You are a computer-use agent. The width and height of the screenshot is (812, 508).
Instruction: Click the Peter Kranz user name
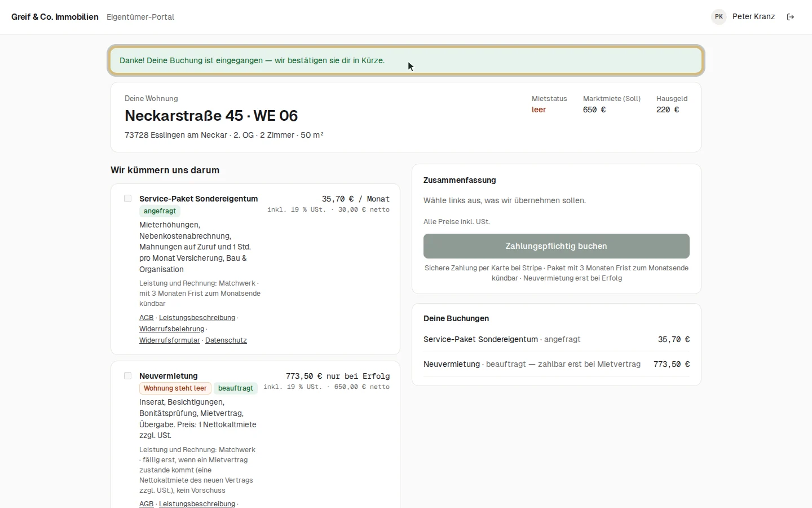(x=754, y=17)
